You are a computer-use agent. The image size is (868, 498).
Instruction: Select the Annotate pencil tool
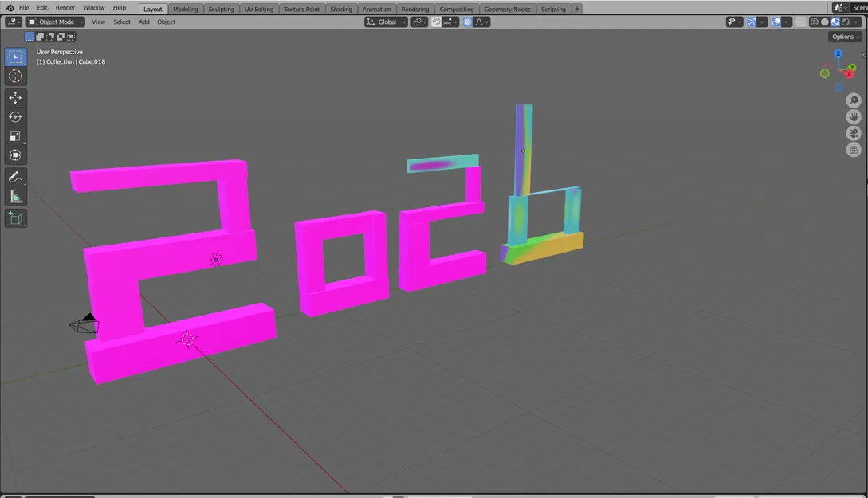point(15,177)
